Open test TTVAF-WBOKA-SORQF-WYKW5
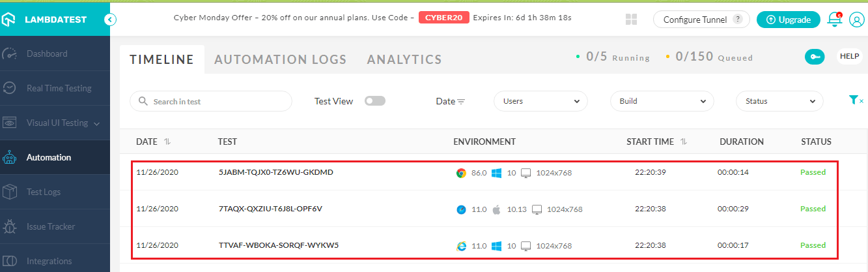Viewport: 868px width, 272px height. pyautogui.click(x=279, y=245)
